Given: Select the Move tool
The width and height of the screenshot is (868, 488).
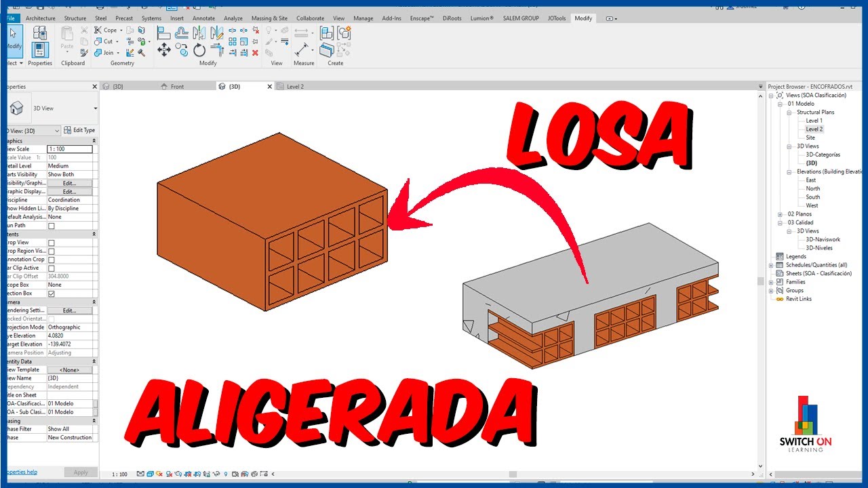Looking at the screenshot, I should tap(164, 50).
